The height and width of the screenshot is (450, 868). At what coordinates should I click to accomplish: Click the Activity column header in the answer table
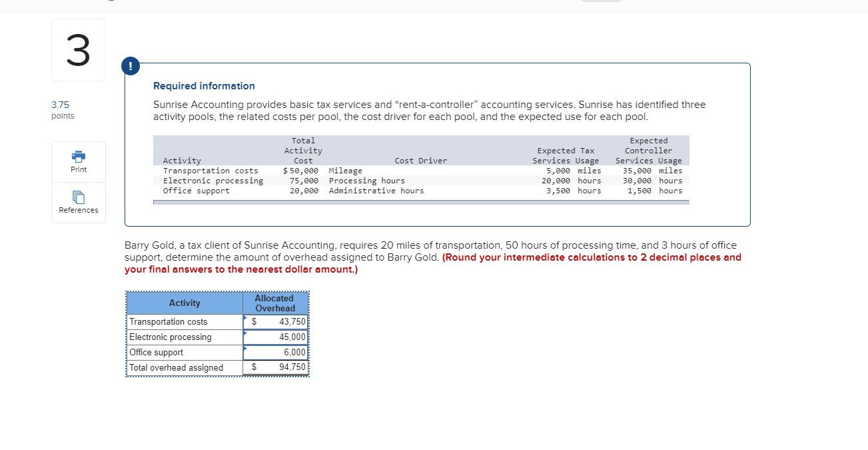click(184, 303)
